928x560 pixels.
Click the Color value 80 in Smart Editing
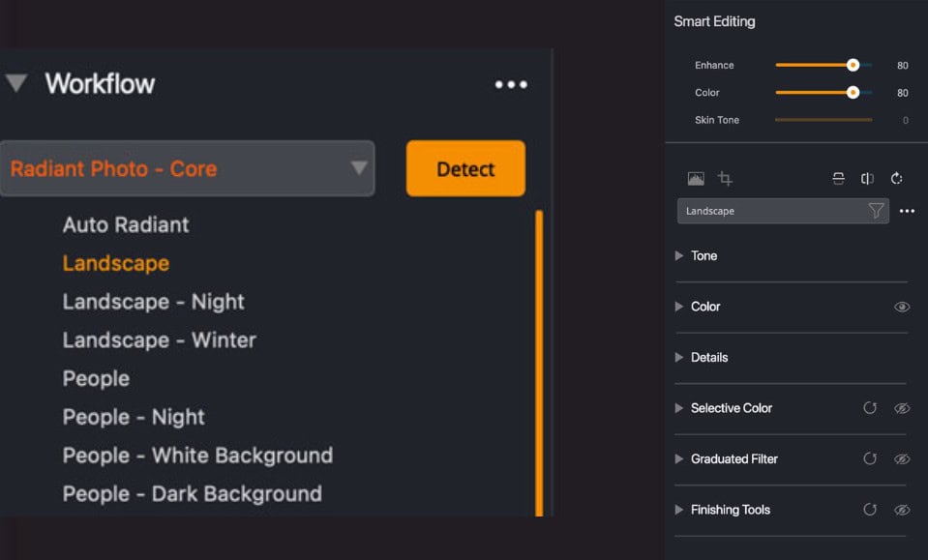click(x=903, y=93)
